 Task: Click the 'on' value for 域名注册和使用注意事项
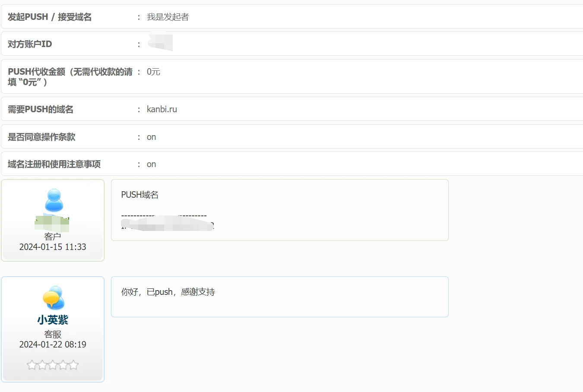coord(151,164)
